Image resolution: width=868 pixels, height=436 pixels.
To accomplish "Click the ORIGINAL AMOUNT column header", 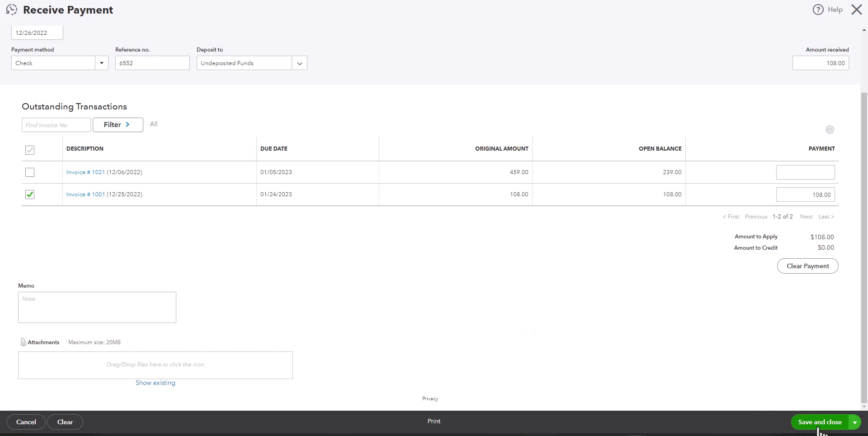I will [501, 149].
